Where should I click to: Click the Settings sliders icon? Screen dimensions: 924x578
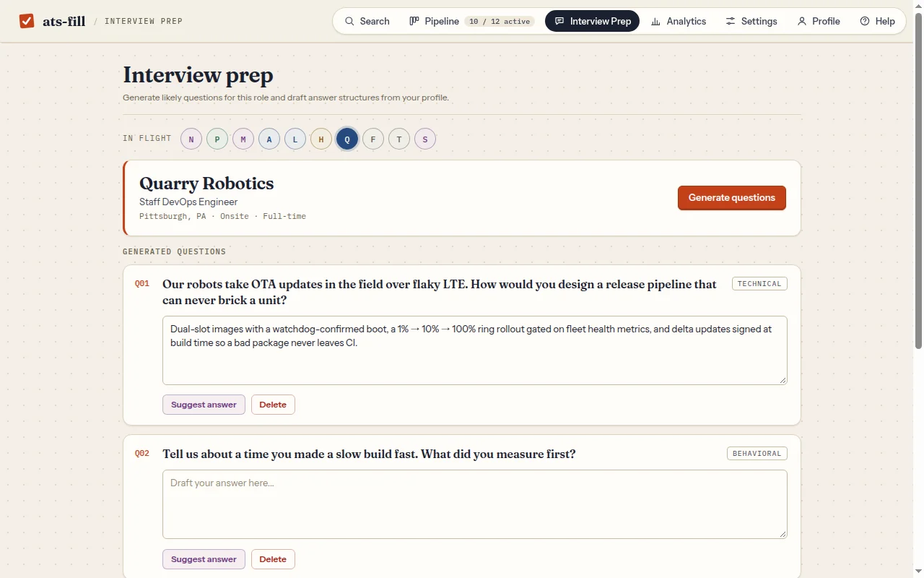pos(731,21)
